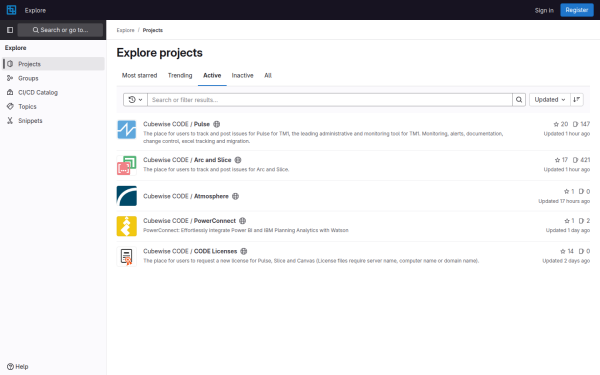Screen dimensions: 600x375
Task: Click public globe icon next to PowerConnect
Action: click(243, 221)
